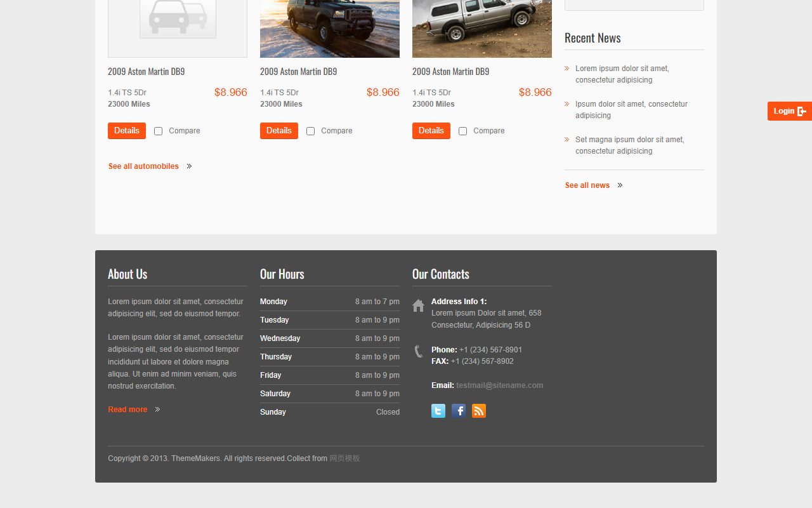
Task: Click the Wednesday hours row
Action: click(x=330, y=338)
